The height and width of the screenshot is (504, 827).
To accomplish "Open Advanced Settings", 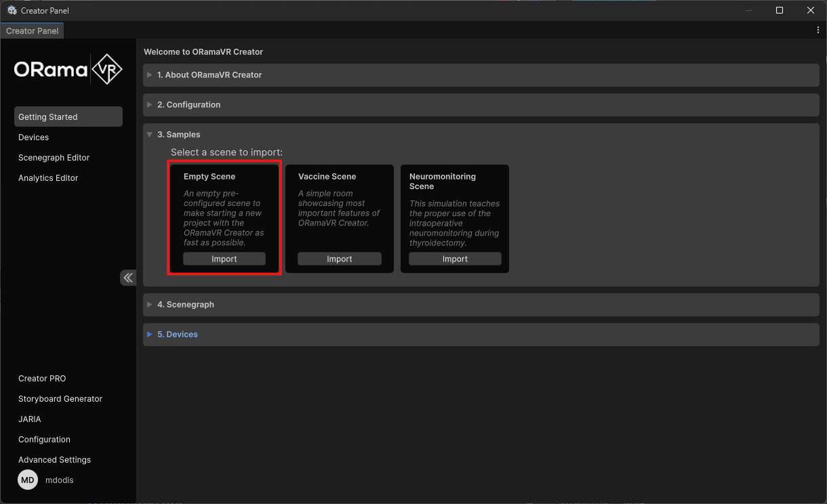I will pos(68,459).
